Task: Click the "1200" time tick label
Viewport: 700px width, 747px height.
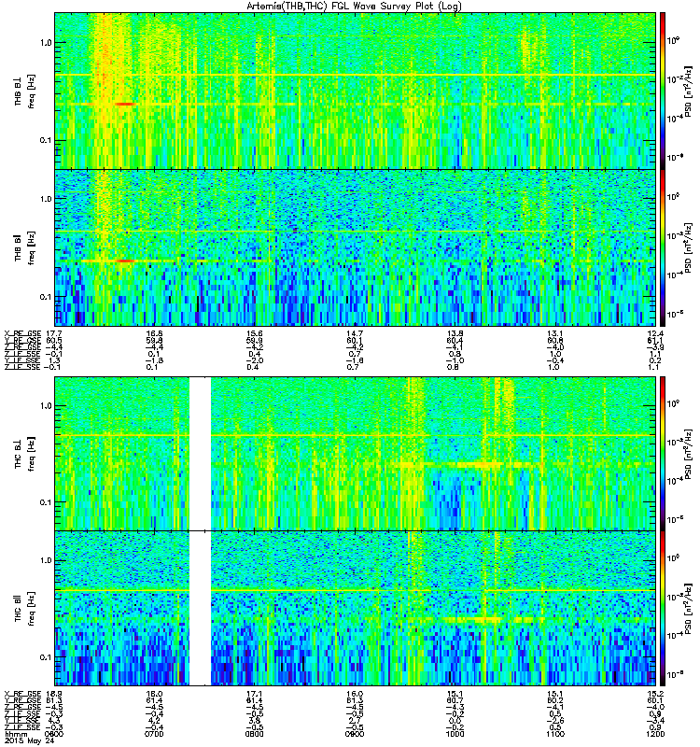Action: pos(655,734)
